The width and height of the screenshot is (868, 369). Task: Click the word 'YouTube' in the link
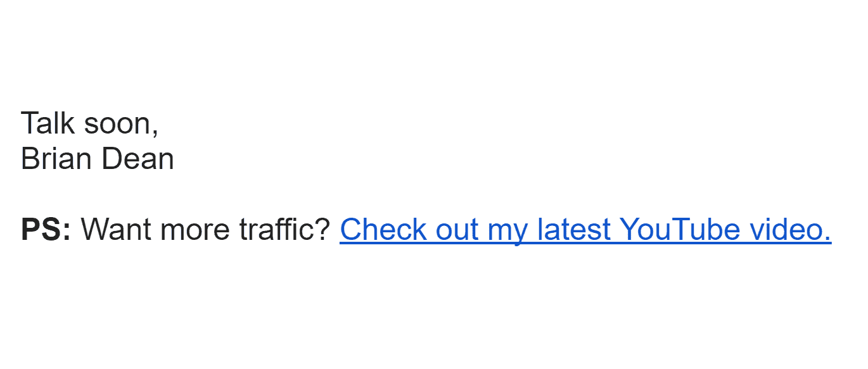coord(679,229)
